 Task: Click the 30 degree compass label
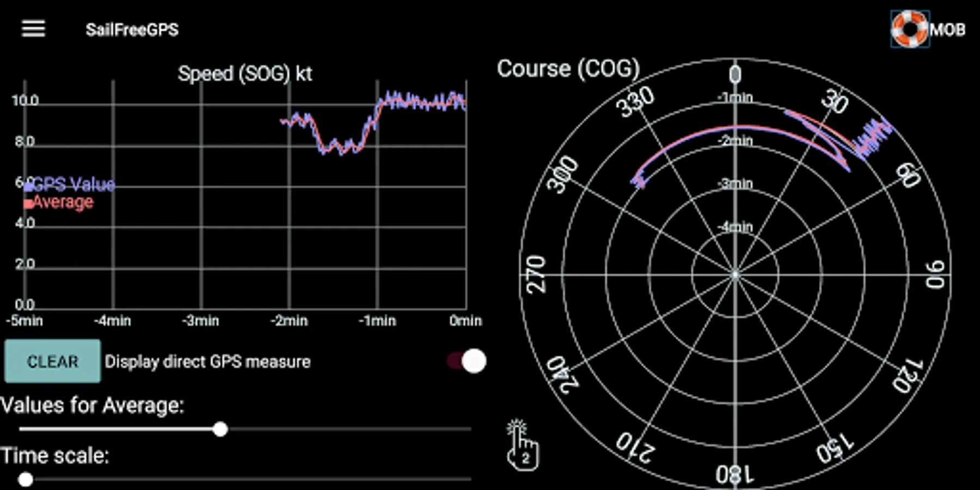coord(835,101)
